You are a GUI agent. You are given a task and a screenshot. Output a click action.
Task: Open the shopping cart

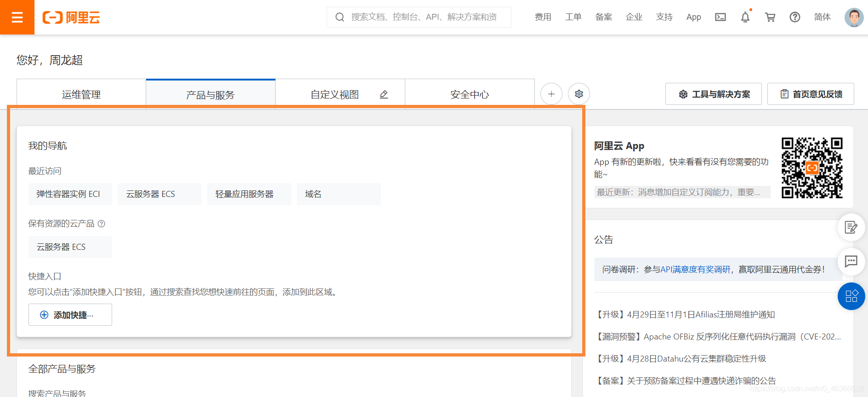coord(770,17)
